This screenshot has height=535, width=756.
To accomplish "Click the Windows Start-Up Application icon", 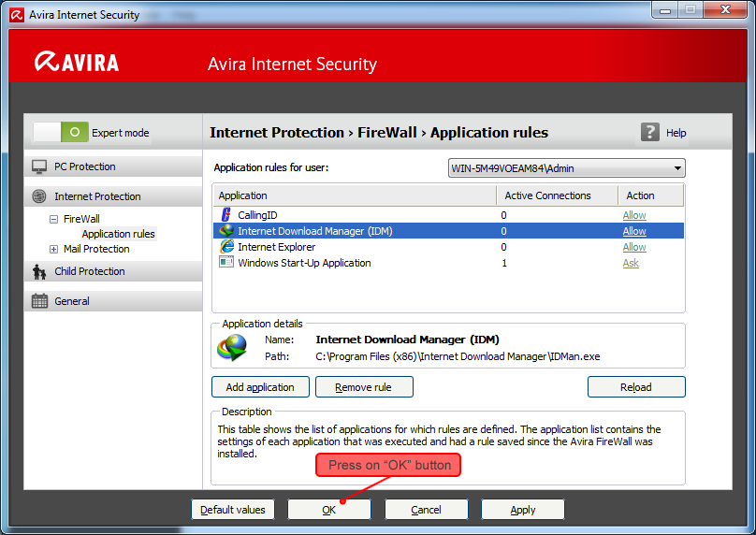I will click(x=226, y=262).
